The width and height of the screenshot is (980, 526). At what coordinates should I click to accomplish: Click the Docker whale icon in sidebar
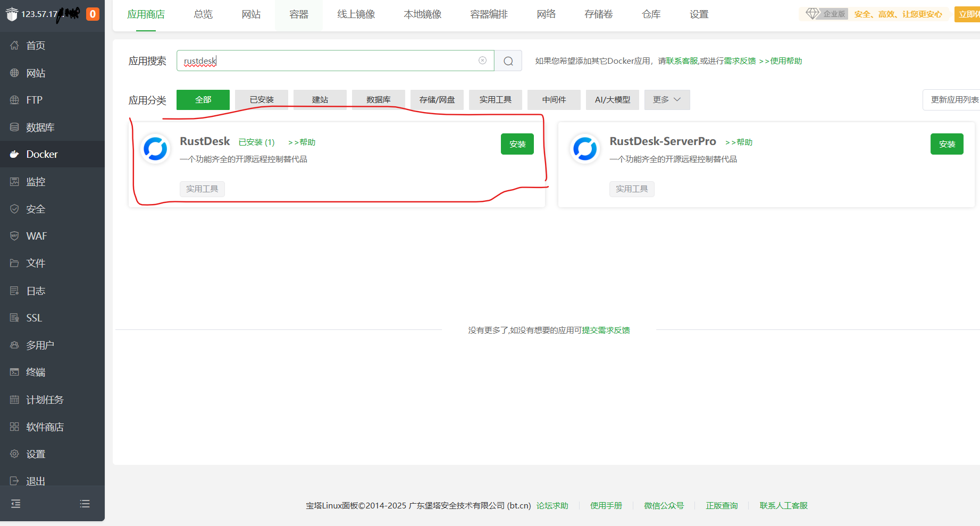14,154
